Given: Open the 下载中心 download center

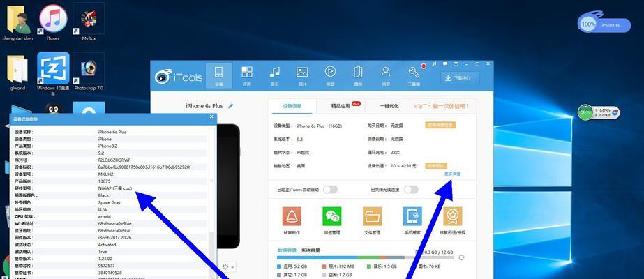Looking at the screenshot, I should coord(460,78).
